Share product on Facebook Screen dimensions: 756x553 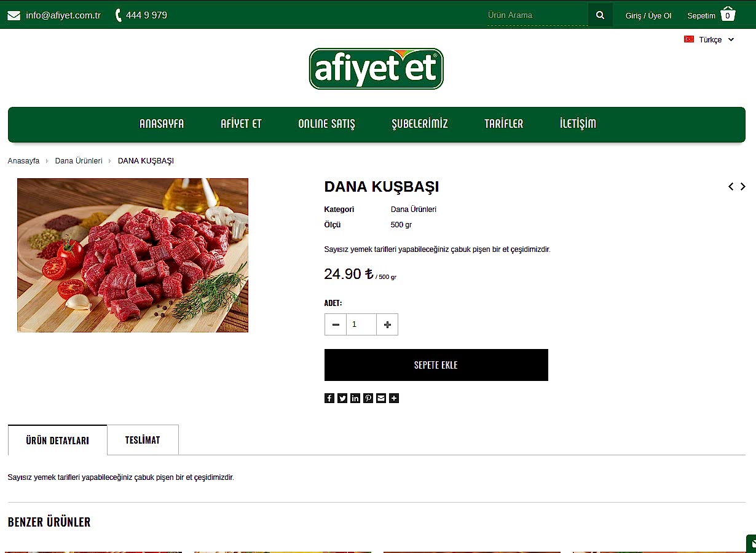[329, 398]
